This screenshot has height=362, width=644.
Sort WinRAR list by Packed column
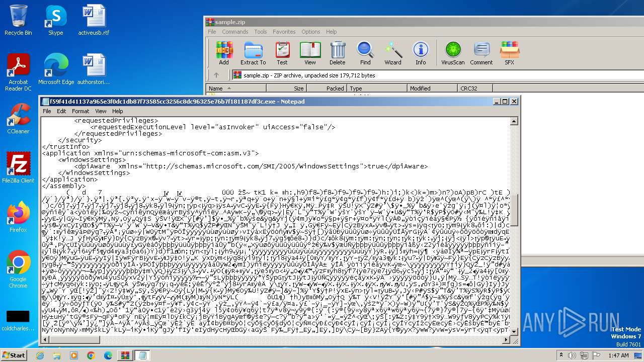327,88
